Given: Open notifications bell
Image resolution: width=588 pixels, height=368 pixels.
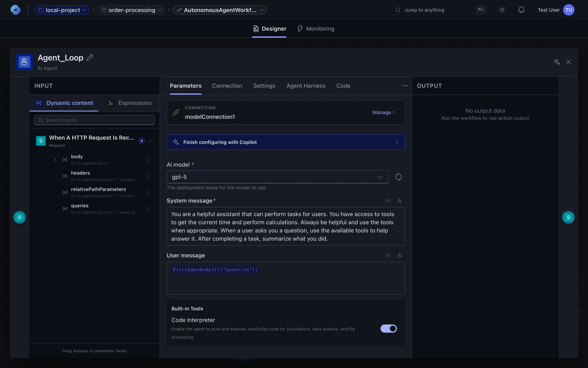Looking at the screenshot, I should click(521, 10).
